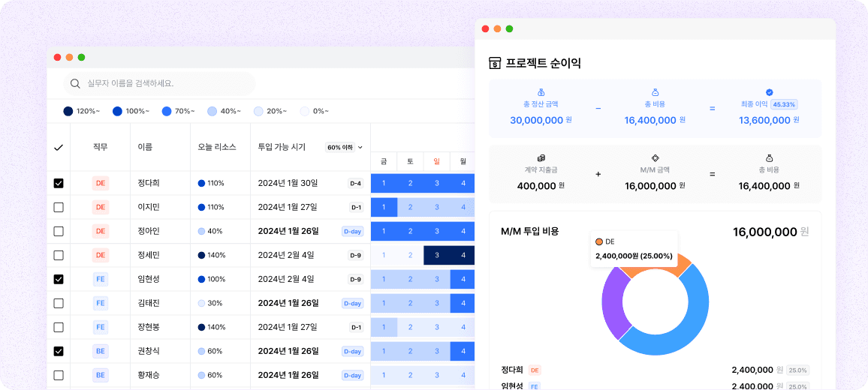The width and height of the screenshot is (868, 390).
Task: Click the select-all checkmark in table header
Action: coord(59,147)
